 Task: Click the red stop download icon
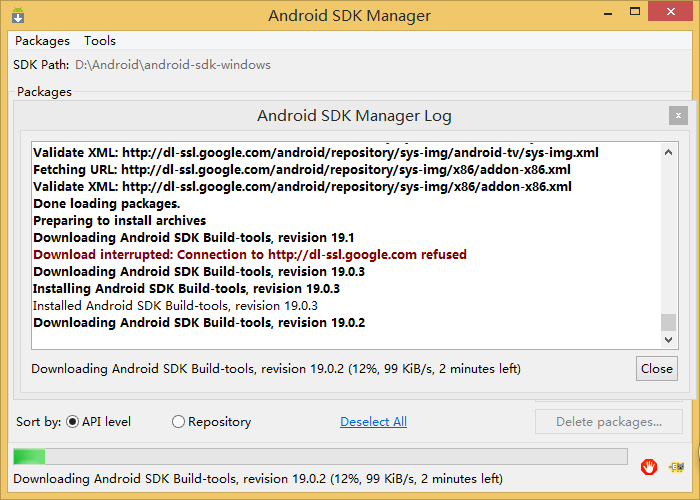(x=649, y=467)
